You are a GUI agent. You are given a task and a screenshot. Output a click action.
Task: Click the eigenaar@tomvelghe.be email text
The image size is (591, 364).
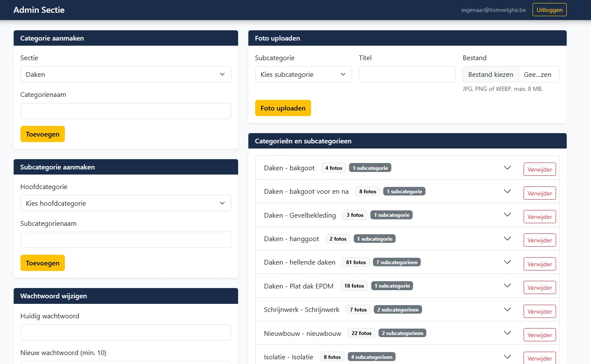coord(494,10)
